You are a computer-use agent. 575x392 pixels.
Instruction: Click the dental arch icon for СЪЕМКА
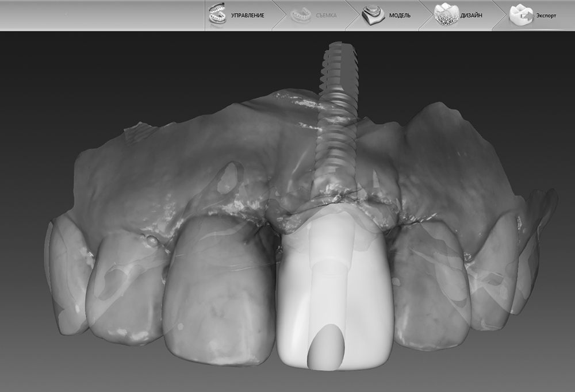click(299, 15)
